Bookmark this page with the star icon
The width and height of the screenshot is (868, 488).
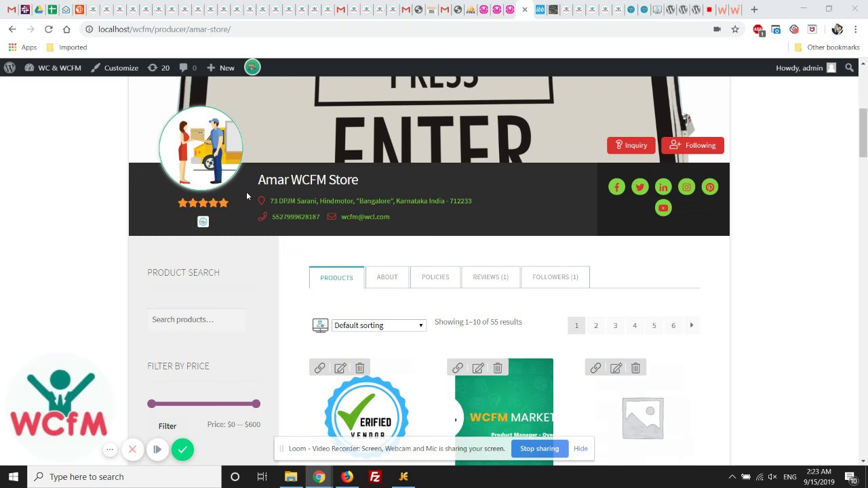click(x=735, y=29)
